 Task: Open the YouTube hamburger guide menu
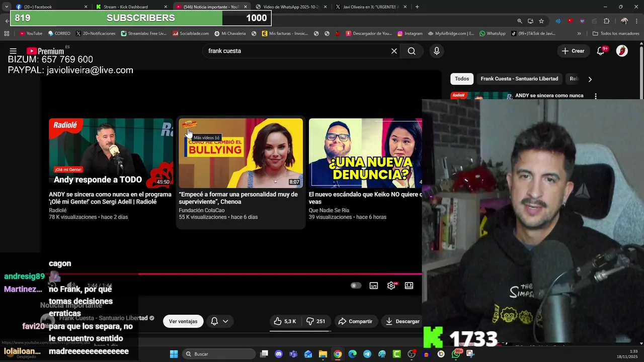(13, 51)
